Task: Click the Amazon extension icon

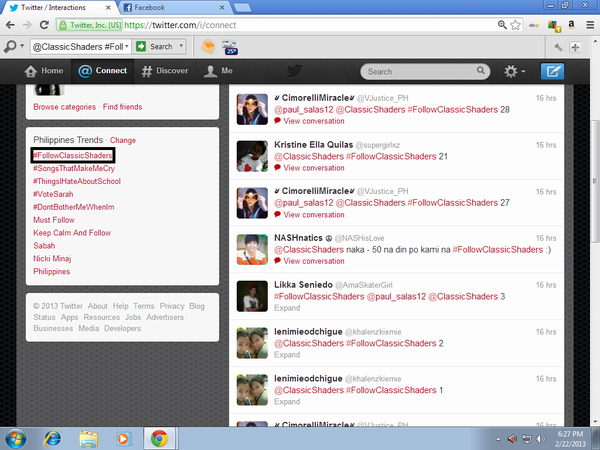Action: [571, 25]
